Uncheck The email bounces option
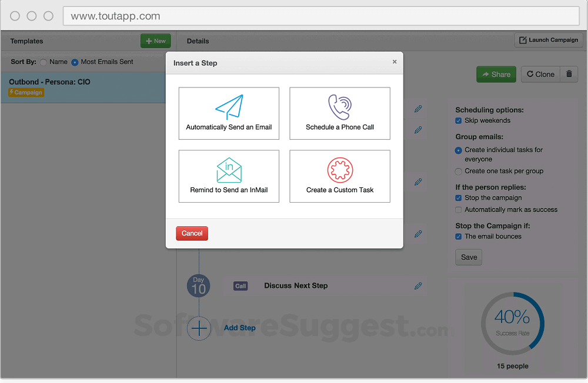The width and height of the screenshot is (588, 383). point(458,236)
